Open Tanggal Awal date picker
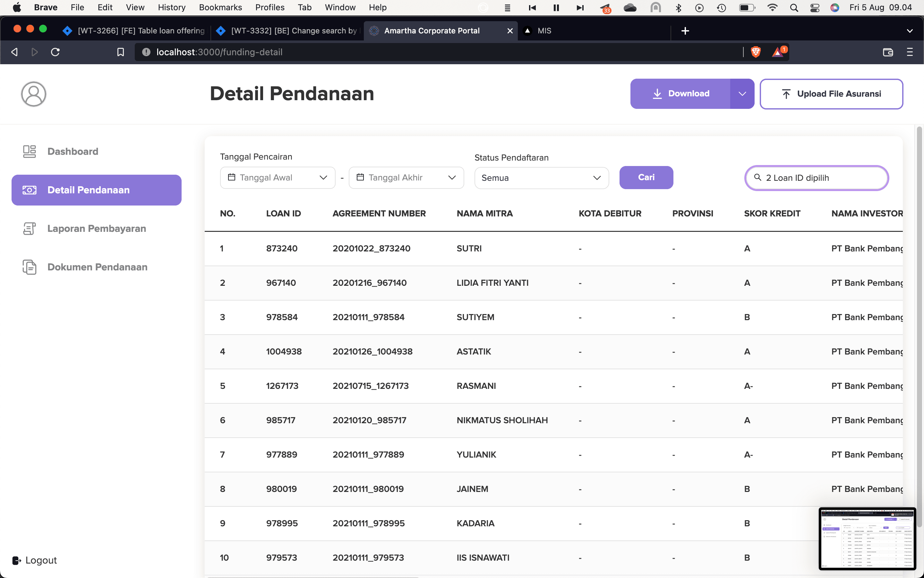 (x=278, y=177)
